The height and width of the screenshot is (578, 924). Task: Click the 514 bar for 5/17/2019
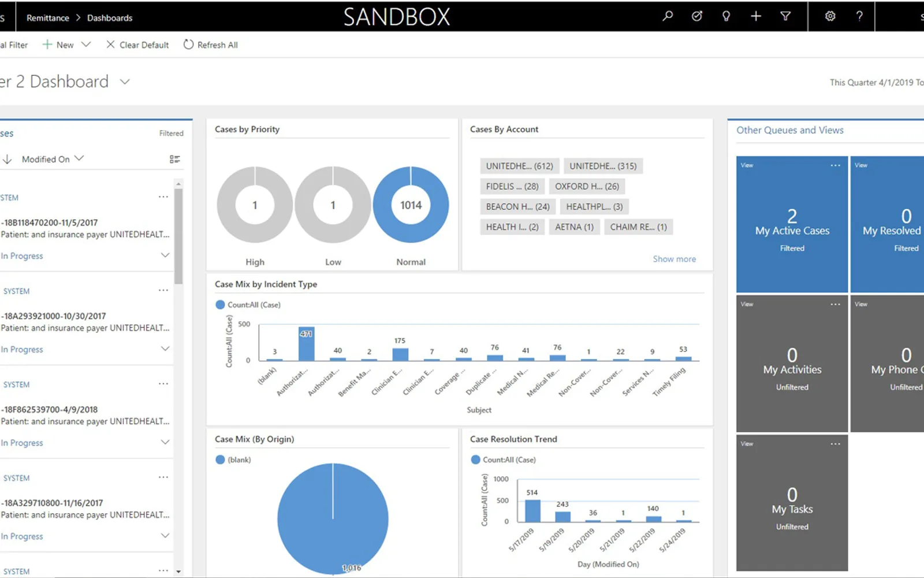click(x=532, y=511)
